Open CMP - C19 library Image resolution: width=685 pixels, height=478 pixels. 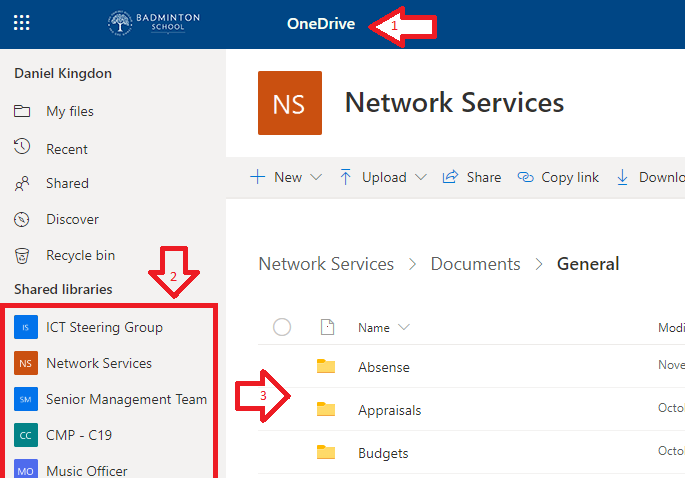[79, 435]
